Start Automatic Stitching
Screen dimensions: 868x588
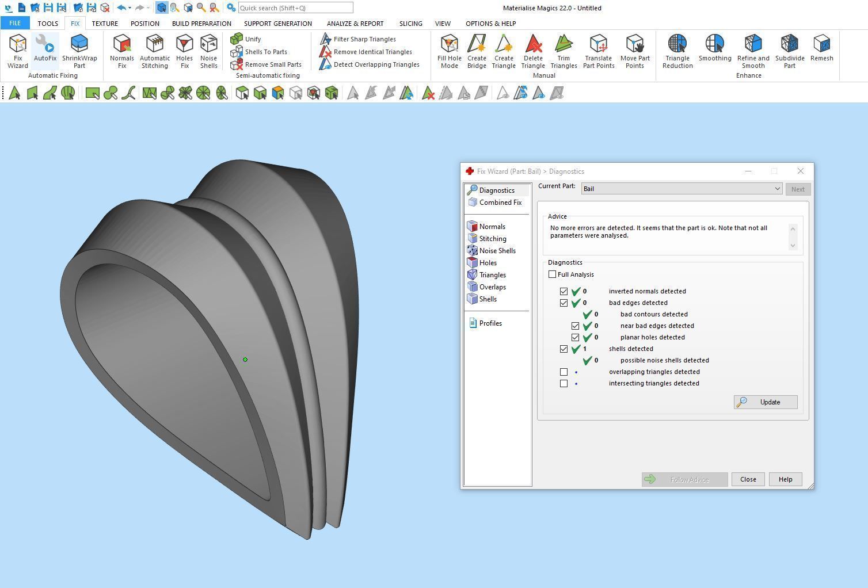coord(155,51)
